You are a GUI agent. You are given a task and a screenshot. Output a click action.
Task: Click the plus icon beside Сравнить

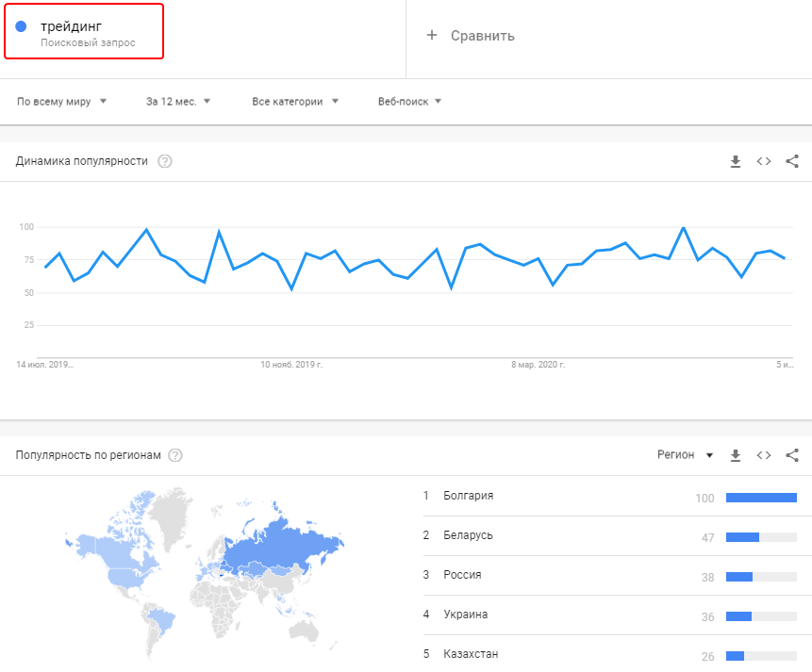pos(432,35)
